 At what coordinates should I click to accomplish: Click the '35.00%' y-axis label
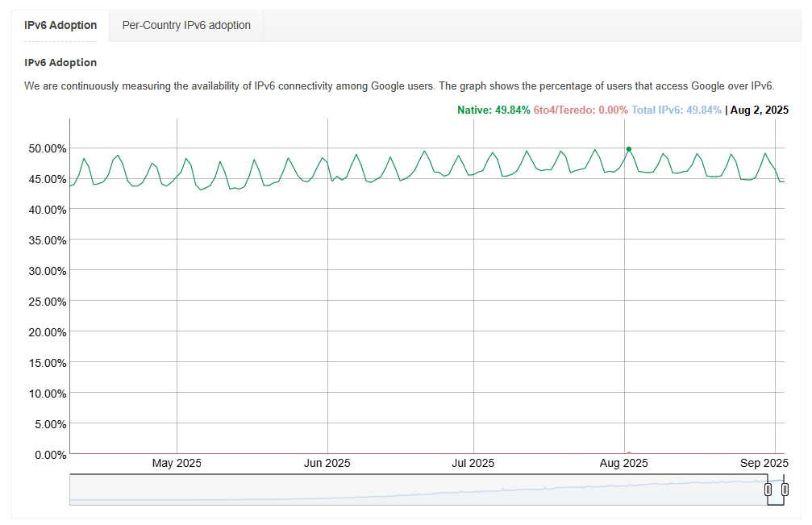pyautogui.click(x=48, y=240)
